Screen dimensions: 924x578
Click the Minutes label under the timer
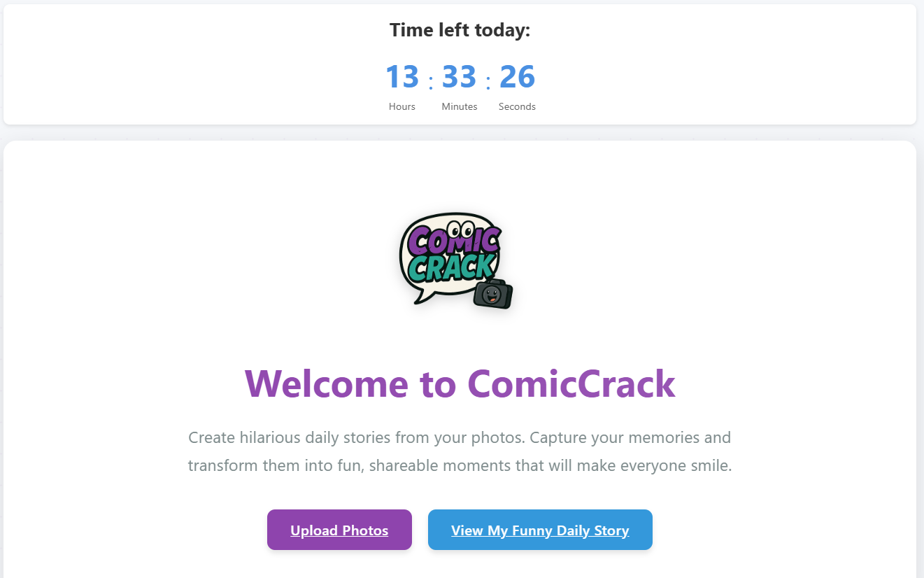460,106
